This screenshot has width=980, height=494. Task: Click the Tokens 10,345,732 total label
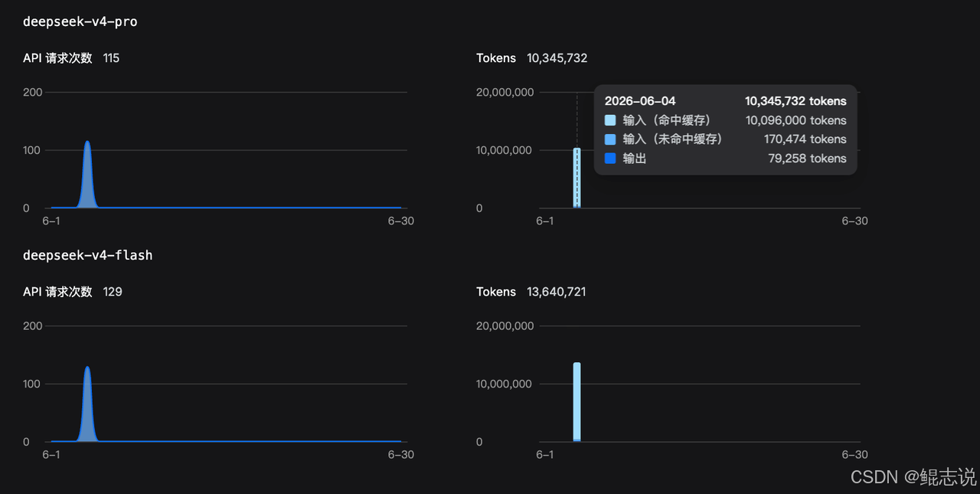[532, 58]
